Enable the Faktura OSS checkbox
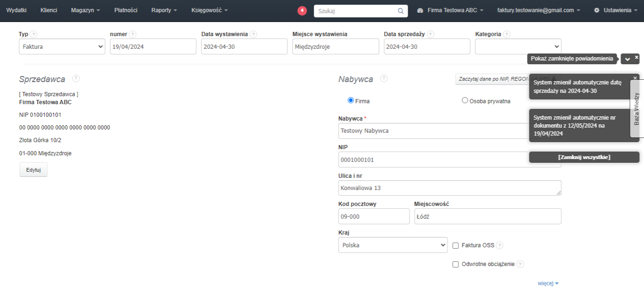 [x=456, y=245]
